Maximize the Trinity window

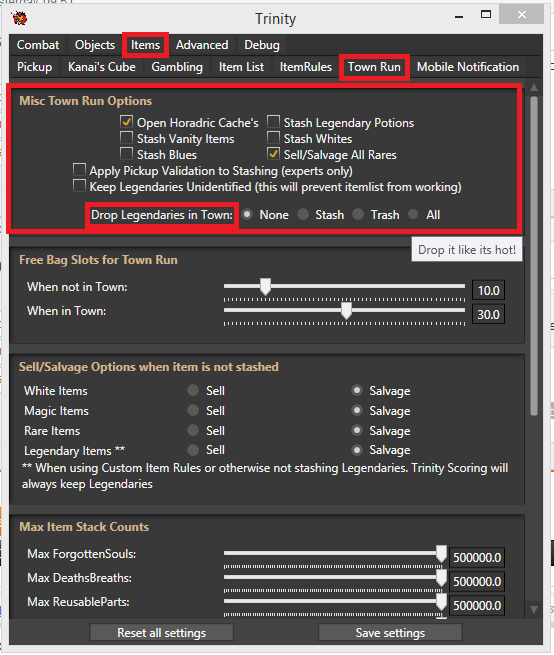point(485,15)
